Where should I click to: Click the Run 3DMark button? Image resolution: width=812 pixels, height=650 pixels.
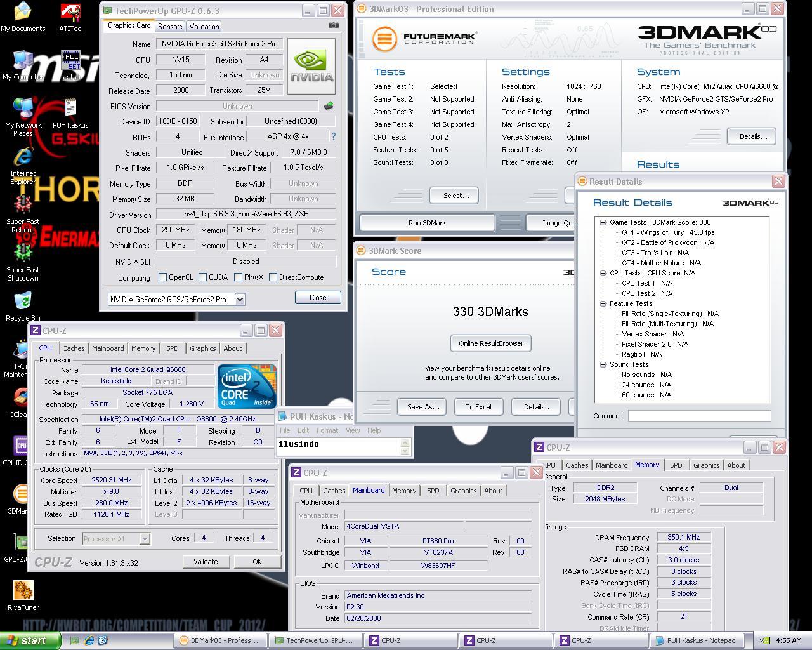(427, 223)
